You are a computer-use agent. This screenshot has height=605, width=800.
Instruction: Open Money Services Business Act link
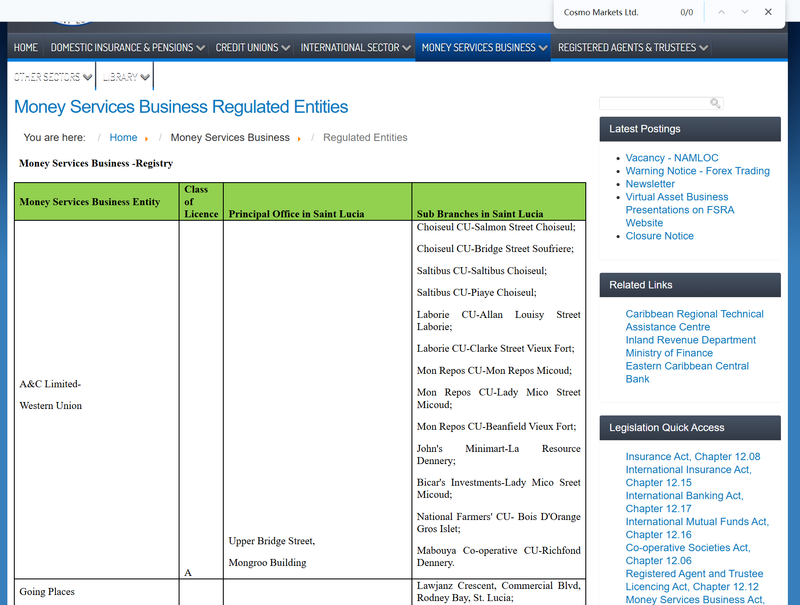[695, 600]
